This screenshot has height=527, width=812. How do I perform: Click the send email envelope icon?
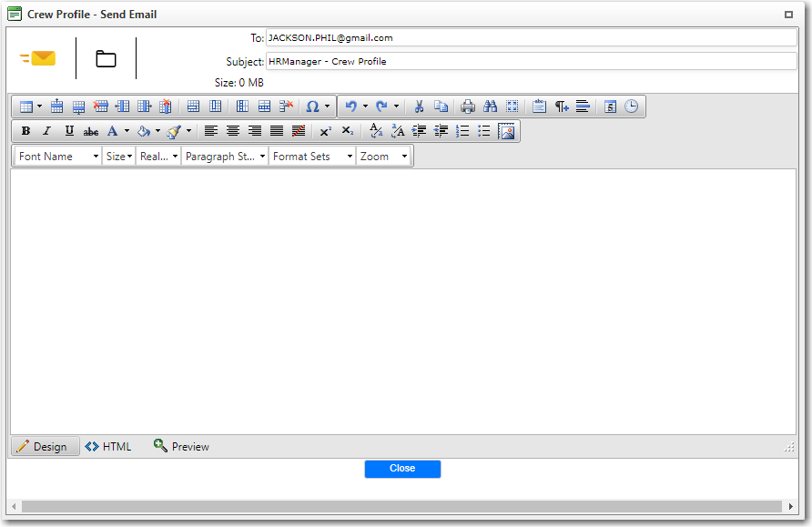pyautogui.click(x=38, y=59)
